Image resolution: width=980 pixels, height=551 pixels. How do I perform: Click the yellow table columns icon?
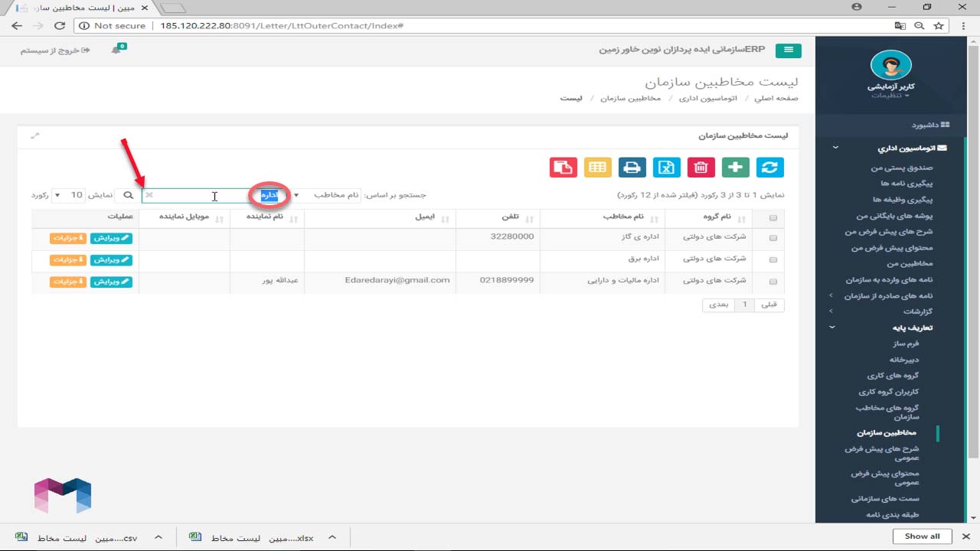click(x=598, y=167)
